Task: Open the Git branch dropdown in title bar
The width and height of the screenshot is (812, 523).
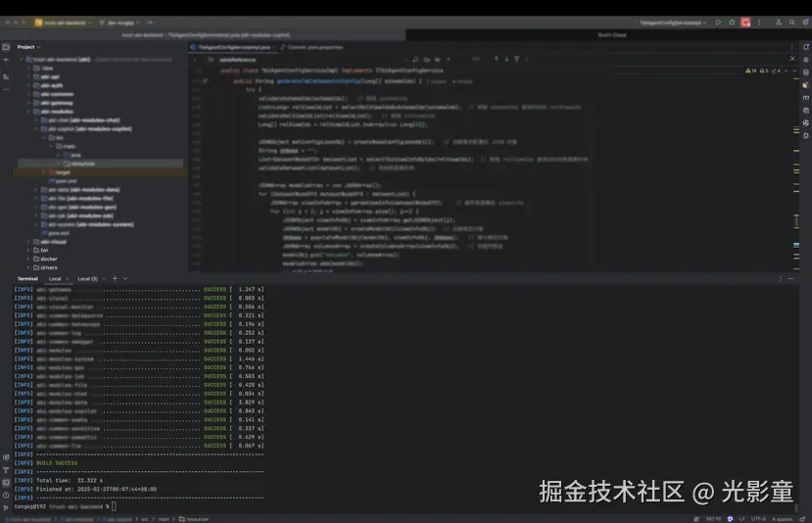Action: (x=119, y=23)
